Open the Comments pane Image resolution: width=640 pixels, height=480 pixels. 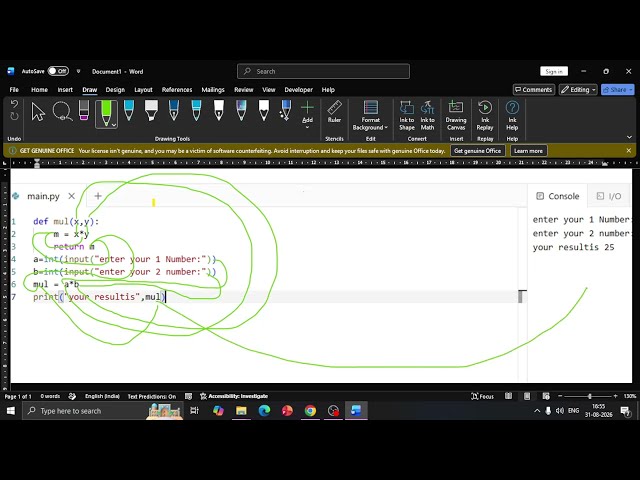tap(533, 90)
